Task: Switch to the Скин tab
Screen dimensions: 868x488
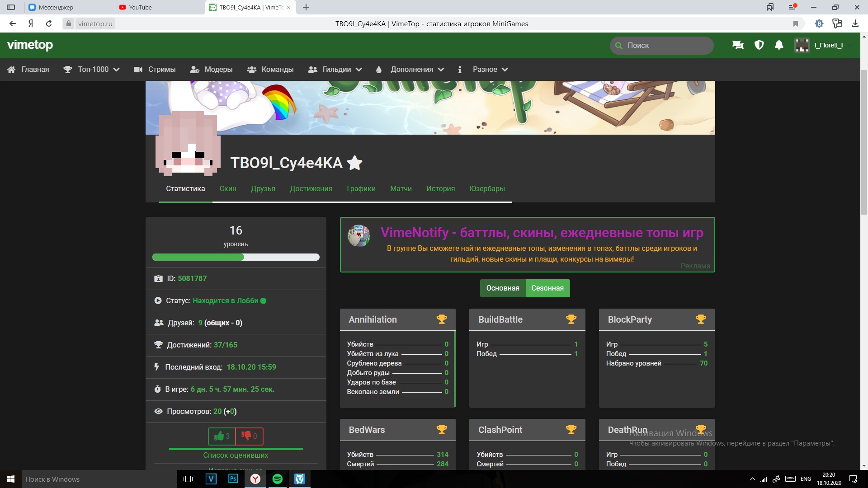Action: click(x=228, y=188)
